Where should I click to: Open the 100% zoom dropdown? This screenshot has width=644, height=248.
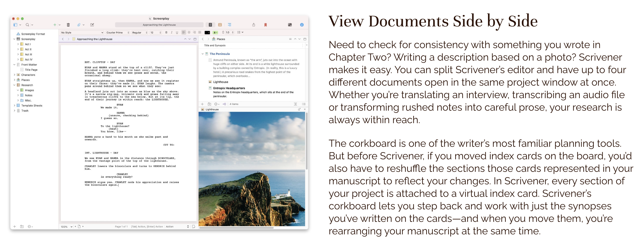67,227
